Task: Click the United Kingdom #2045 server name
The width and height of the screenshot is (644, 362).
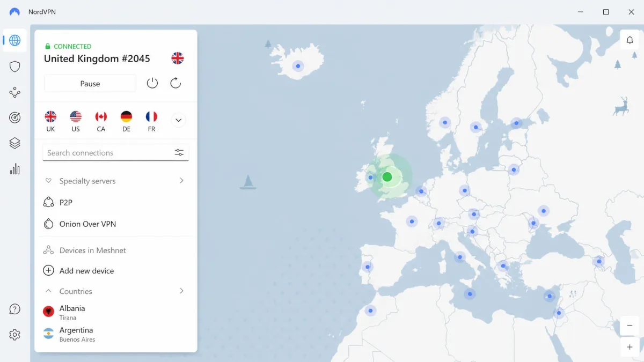Action: click(97, 58)
